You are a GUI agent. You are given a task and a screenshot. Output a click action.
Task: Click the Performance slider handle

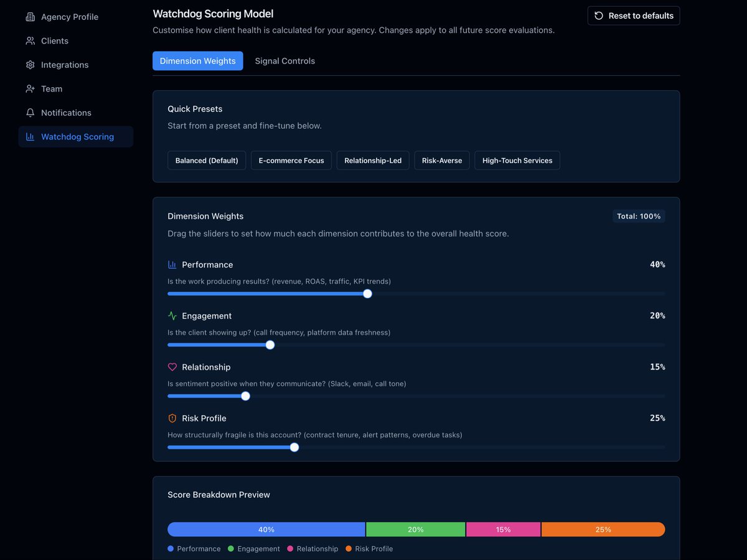click(367, 294)
